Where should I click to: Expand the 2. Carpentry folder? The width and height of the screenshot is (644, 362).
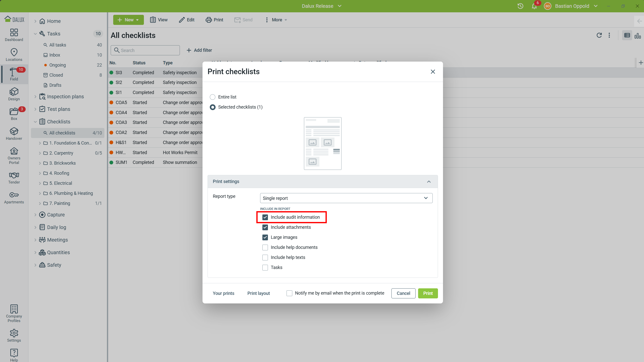40,153
